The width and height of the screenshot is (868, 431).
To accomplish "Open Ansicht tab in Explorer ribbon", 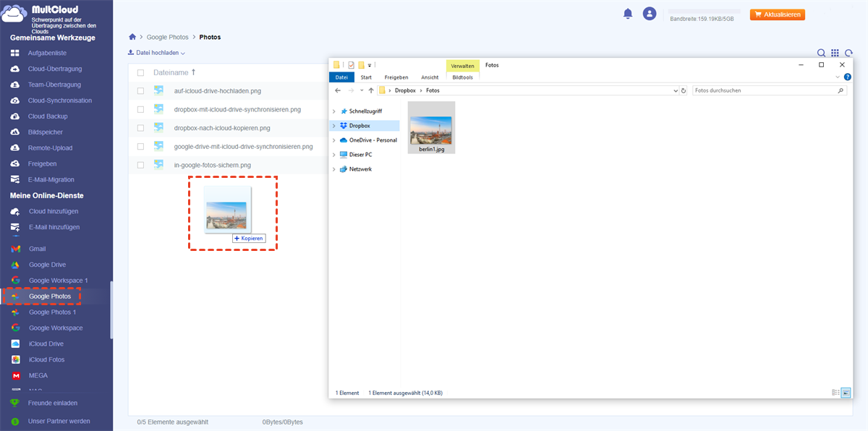I will 430,77.
